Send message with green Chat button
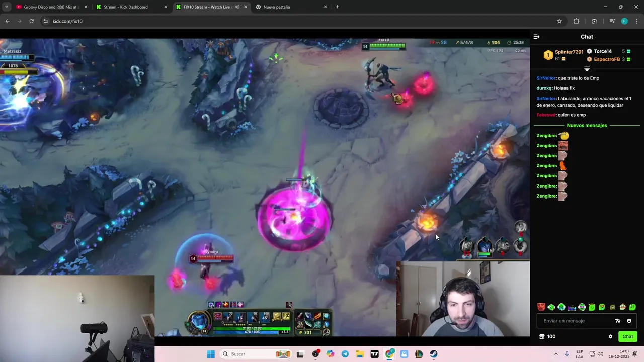Screen dimensions: 644x362 (628, 337)
